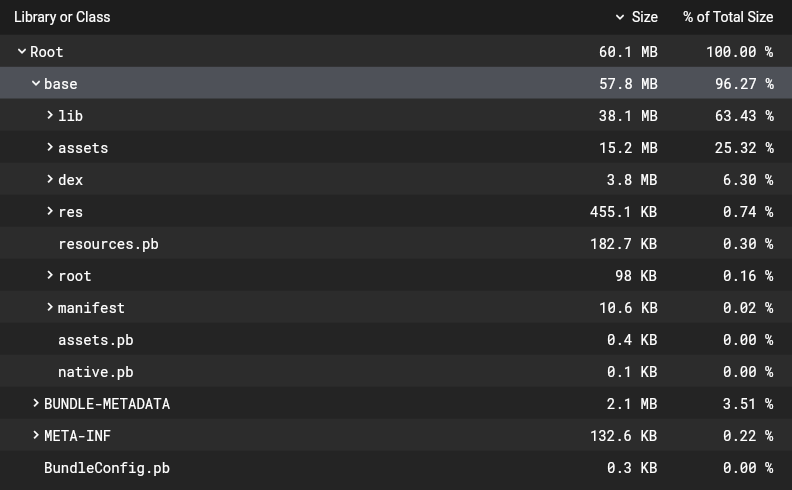Click the 38.1 MB size of lib
Screen dimensions: 792x490
(628, 116)
